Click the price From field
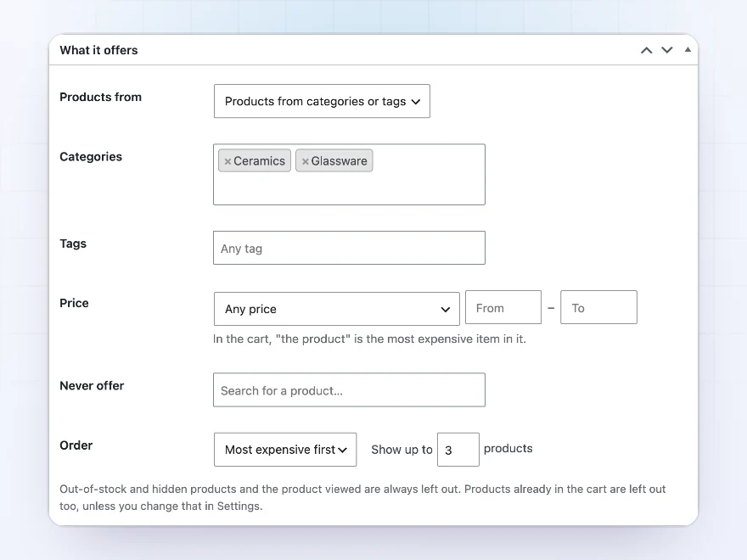Image resolution: width=747 pixels, height=560 pixels. (x=503, y=308)
